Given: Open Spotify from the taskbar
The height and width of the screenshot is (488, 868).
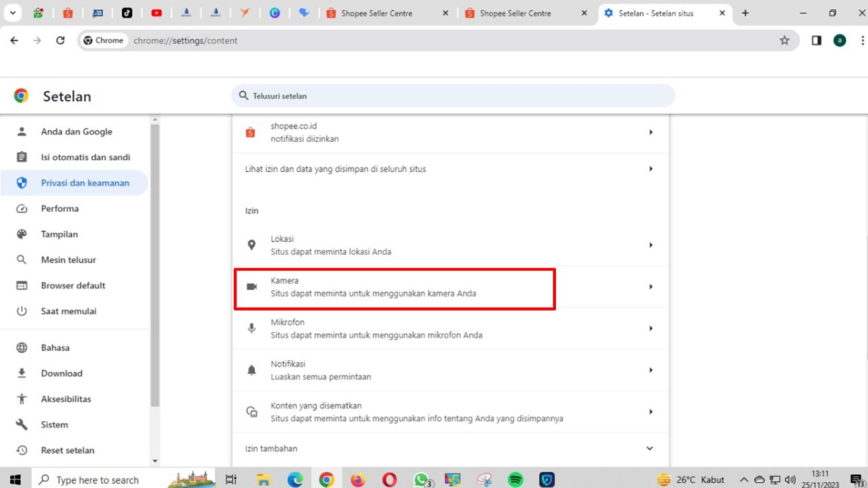Looking at the screenshot, I should (515, 479).
